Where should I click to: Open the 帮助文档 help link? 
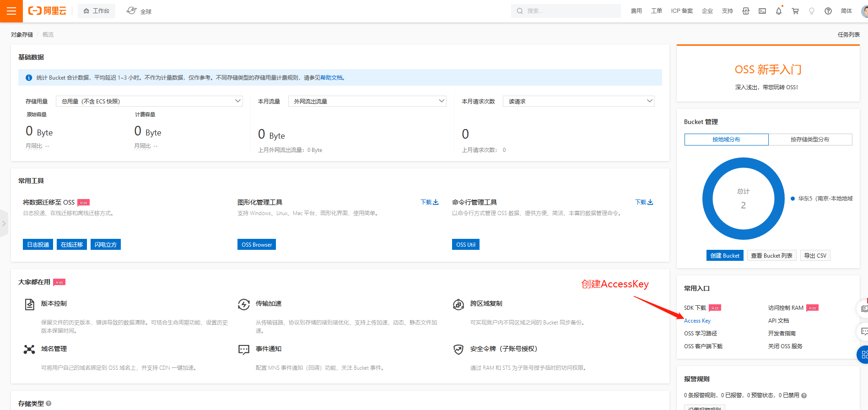point(331,78)
